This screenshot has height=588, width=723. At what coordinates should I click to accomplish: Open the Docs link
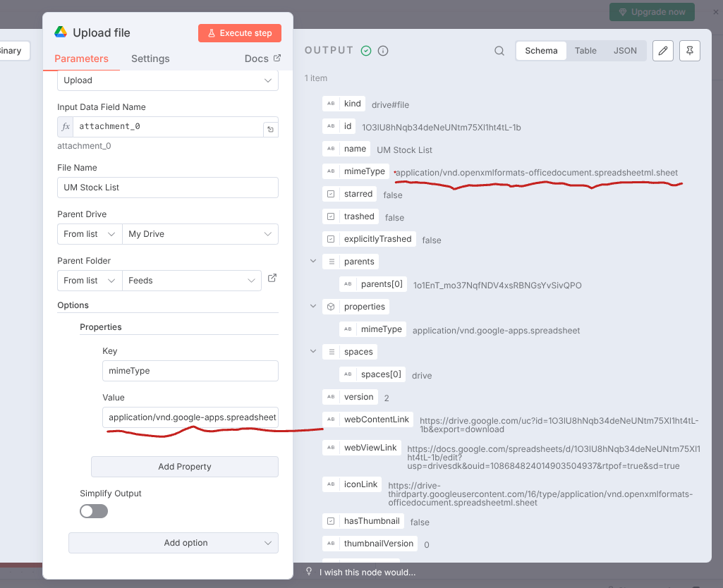coord(261,59)
